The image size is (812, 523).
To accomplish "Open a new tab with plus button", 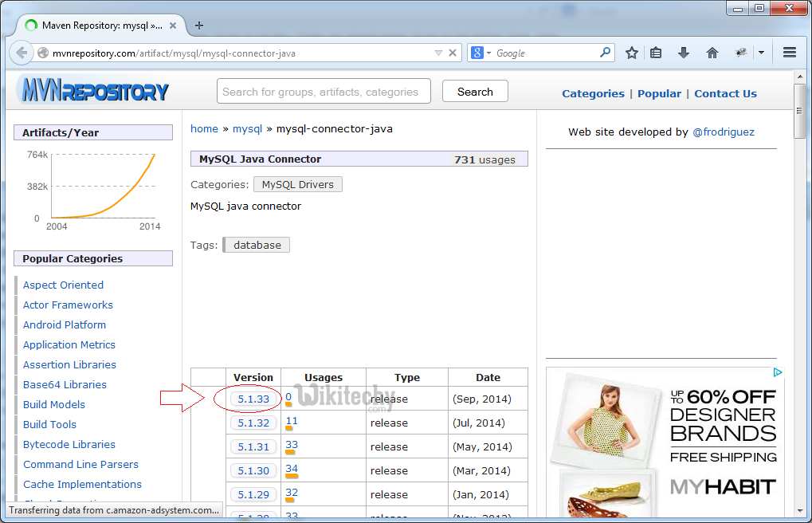I will 199,26.
